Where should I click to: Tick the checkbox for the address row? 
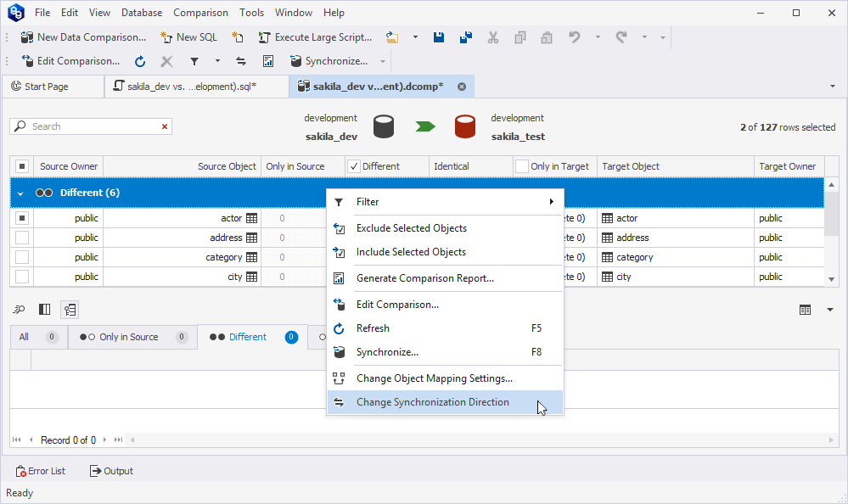tap(22, 238)
